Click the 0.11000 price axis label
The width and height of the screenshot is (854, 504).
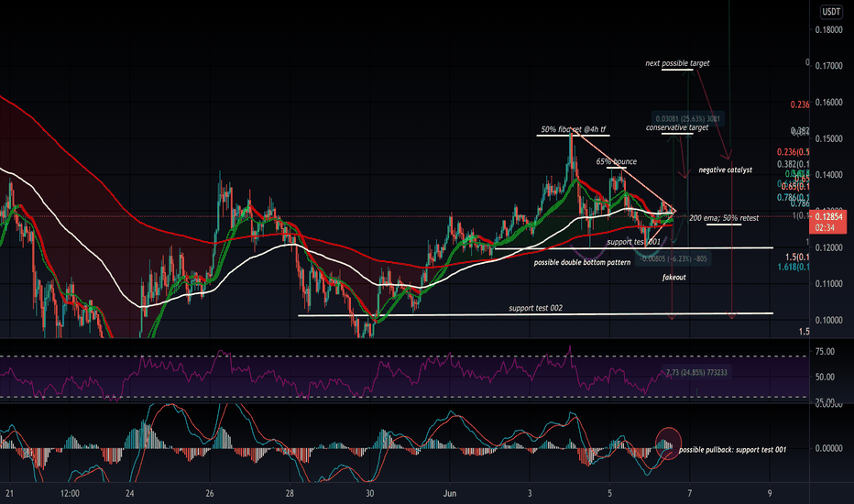pos(828,284)
